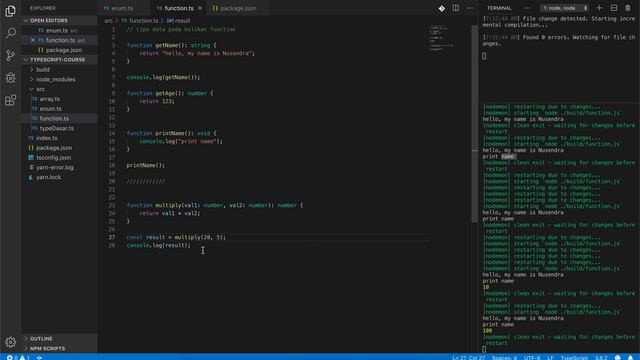Click 'Spaces: 4' indentation setting
The height and width of the screenshot is (360, 640).
click(504, 358)
